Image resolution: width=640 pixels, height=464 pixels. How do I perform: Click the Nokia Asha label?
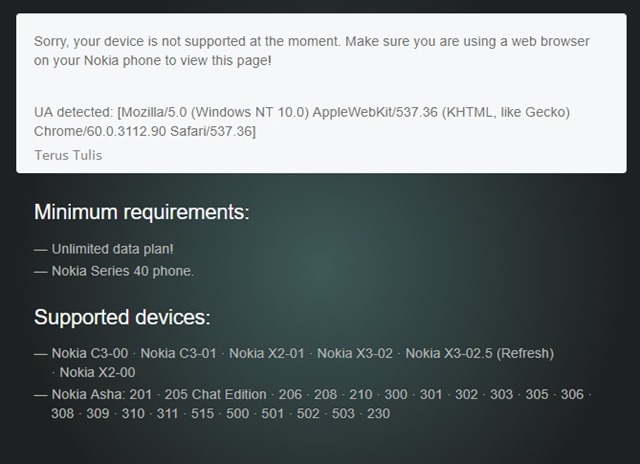[x=87, y=394]
